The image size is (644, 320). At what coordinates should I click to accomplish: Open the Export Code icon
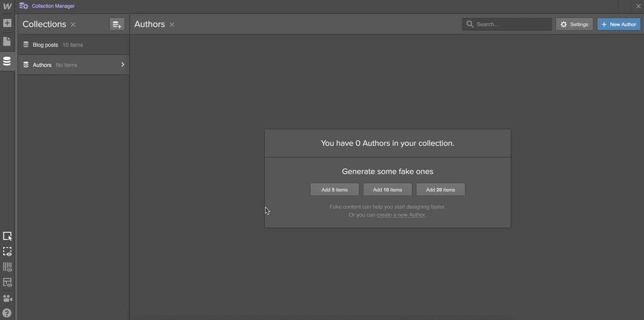point(8,282)
